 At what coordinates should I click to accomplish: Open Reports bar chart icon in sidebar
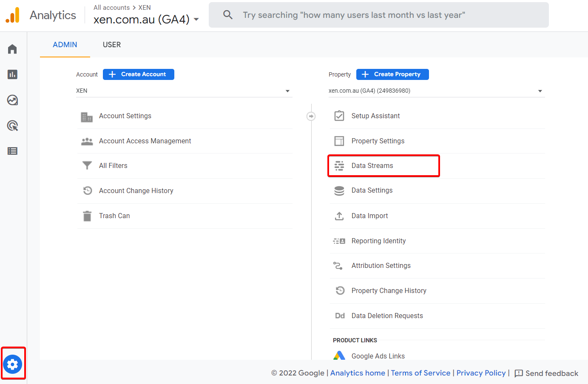(x=12, y=74)
